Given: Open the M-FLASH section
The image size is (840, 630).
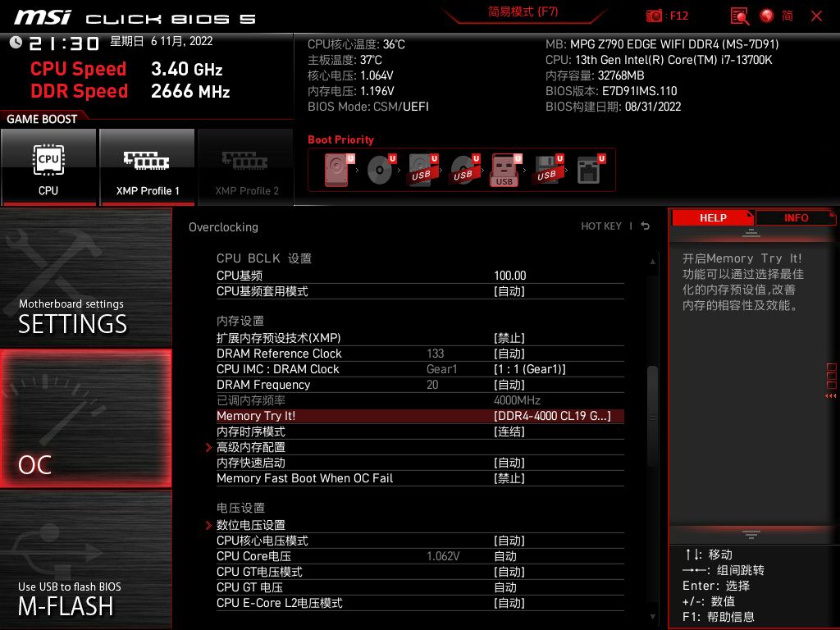Looking at the screenshot, I should (85, 559).
